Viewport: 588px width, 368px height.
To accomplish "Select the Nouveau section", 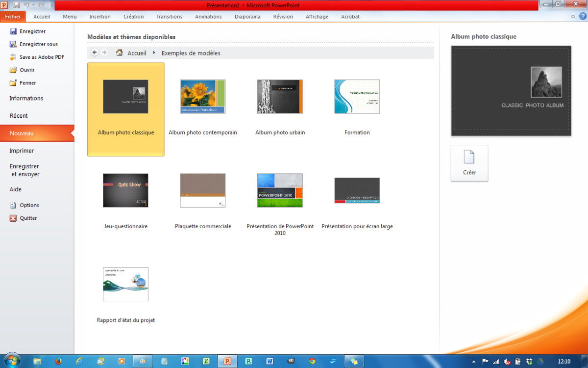I will point(37,133).
